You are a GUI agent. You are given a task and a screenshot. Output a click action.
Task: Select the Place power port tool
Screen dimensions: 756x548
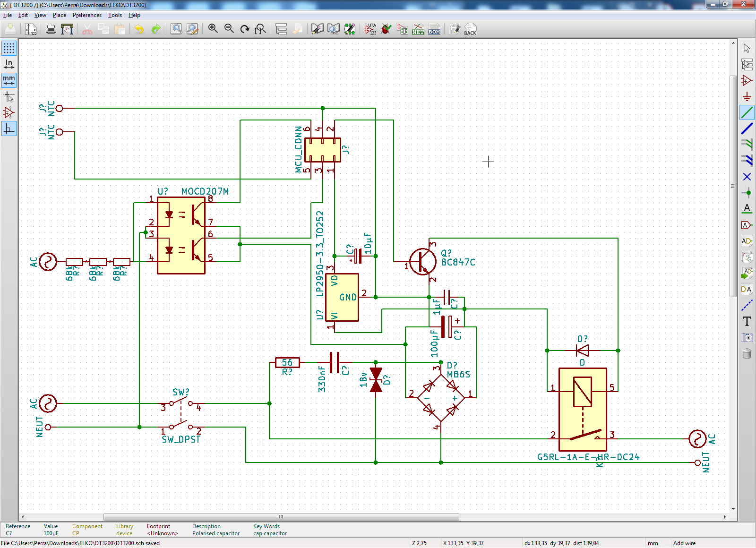point(747,96)
